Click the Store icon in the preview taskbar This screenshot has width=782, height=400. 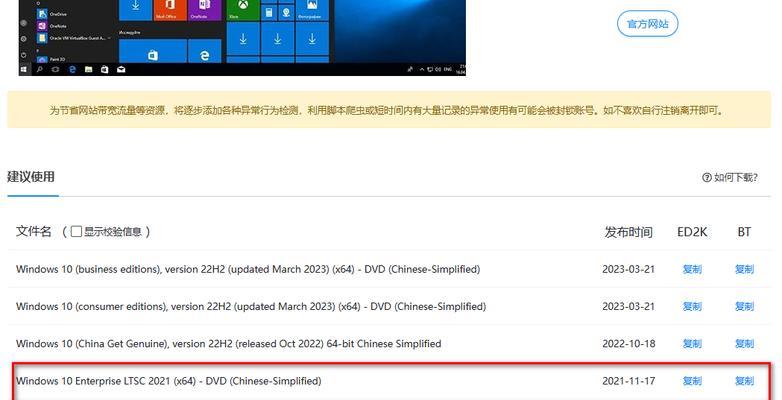tap(105, 69)
